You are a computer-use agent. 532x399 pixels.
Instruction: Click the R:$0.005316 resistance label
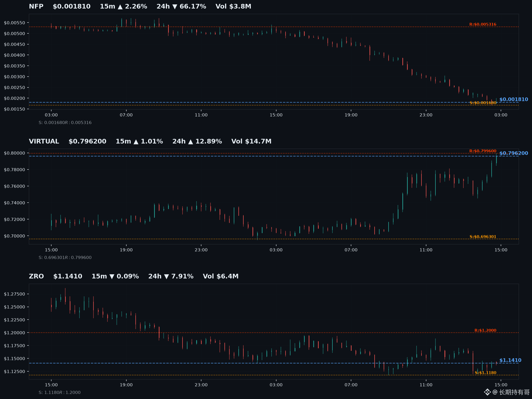(483, 24)
